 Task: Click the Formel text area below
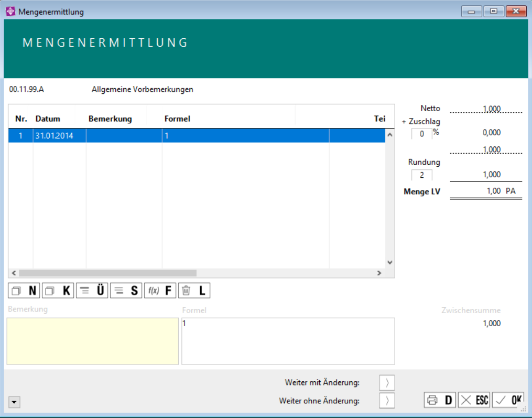click(x=288, y=341)
